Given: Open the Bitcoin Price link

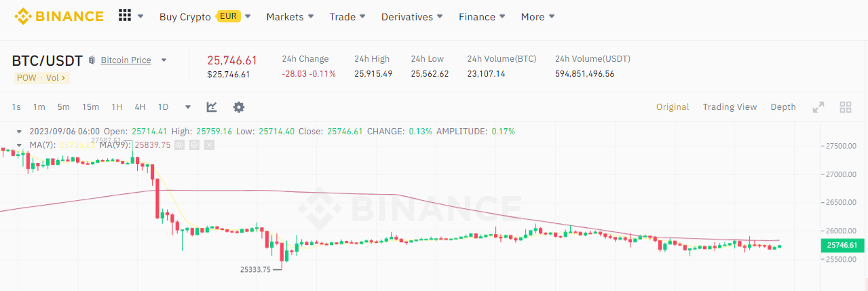Looking at the screenshot, I should pyautogui.click(x=126, y=60).
